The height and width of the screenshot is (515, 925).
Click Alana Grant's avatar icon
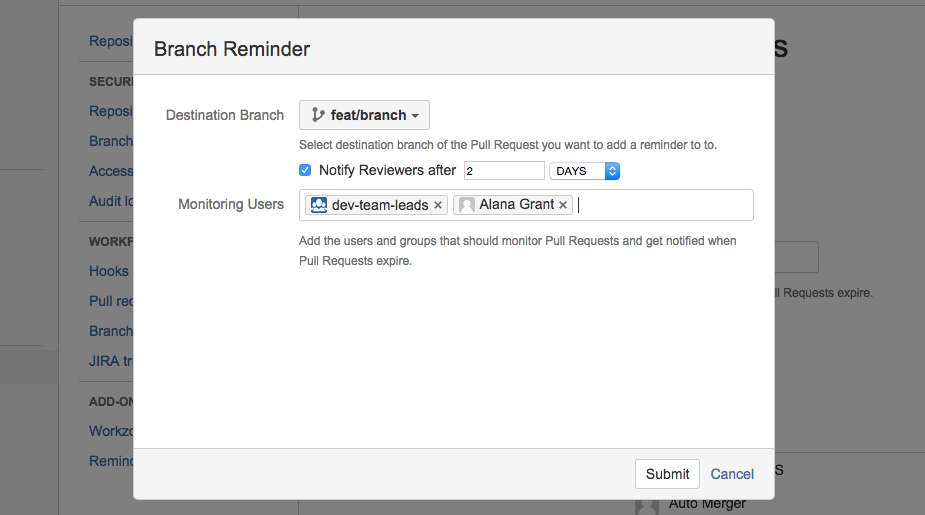[x=466, y=205]
